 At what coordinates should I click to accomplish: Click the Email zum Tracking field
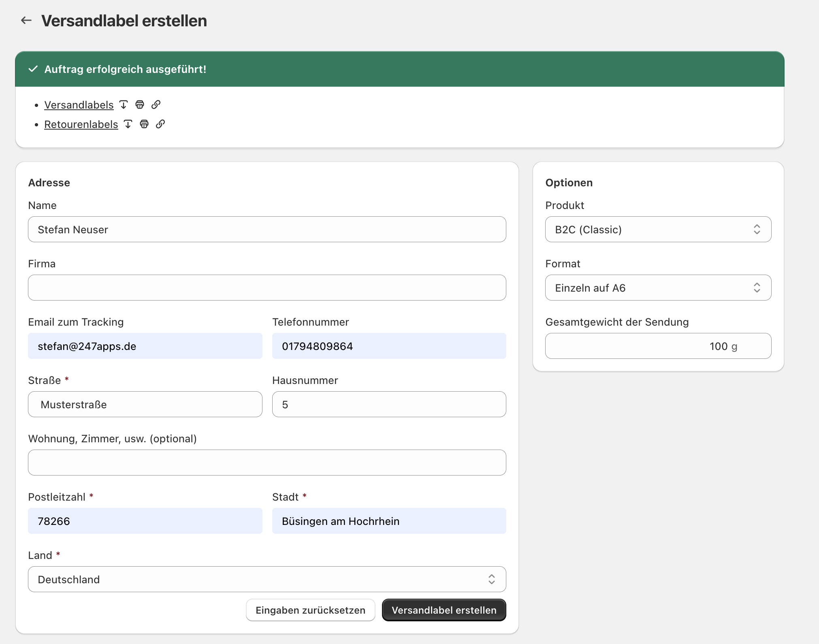tap(145, 346)
